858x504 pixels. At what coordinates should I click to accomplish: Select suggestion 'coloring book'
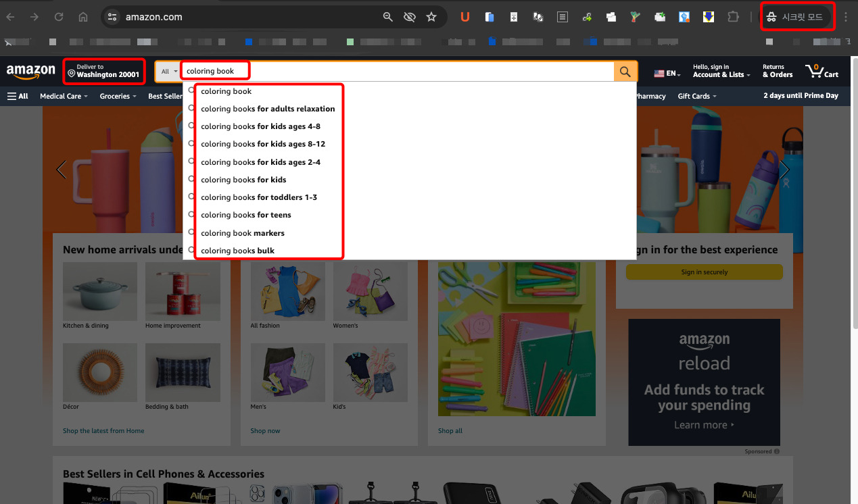coord(410,91)
